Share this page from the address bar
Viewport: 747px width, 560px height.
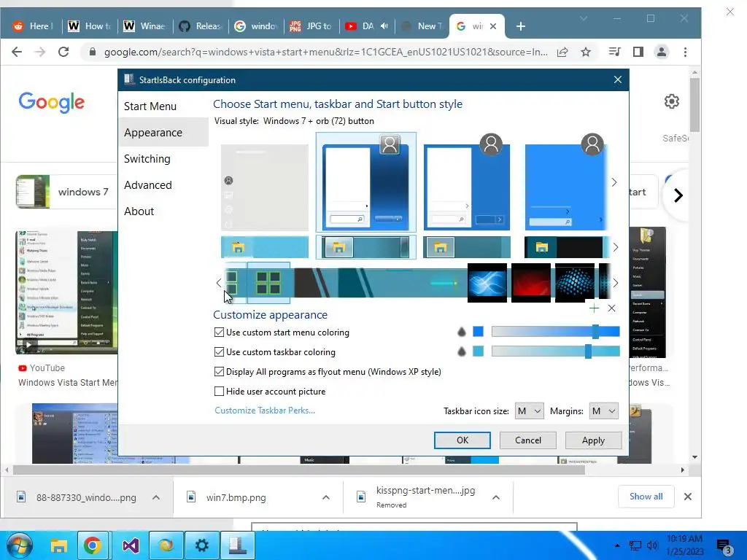click(x=562, y=52)
